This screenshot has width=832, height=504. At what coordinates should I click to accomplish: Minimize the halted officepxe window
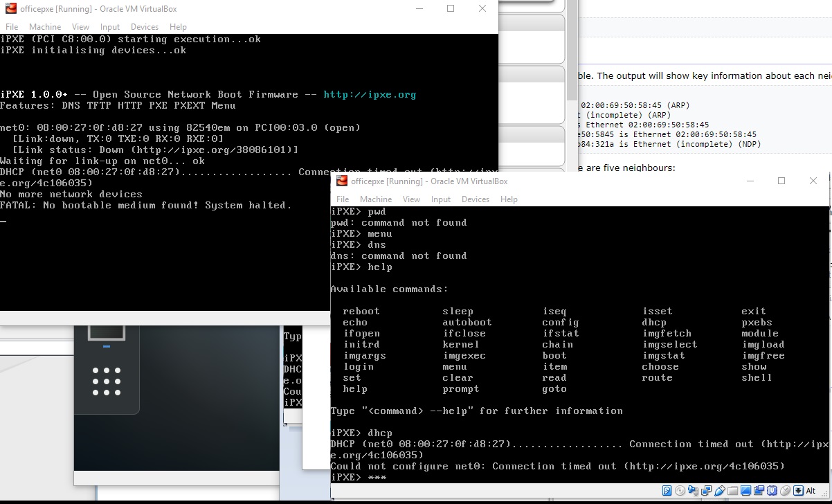(419, 8)
